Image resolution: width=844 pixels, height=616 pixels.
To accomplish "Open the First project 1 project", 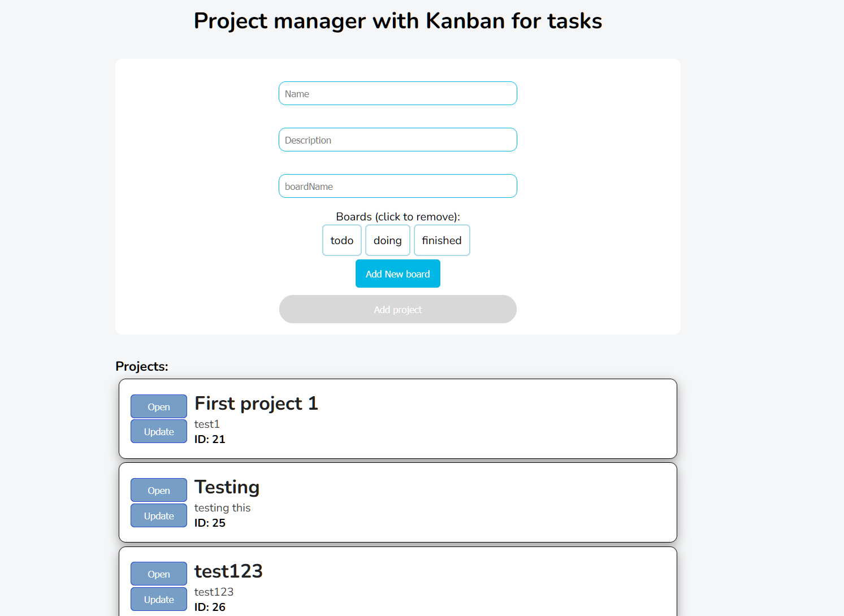I will click(159, 407).
